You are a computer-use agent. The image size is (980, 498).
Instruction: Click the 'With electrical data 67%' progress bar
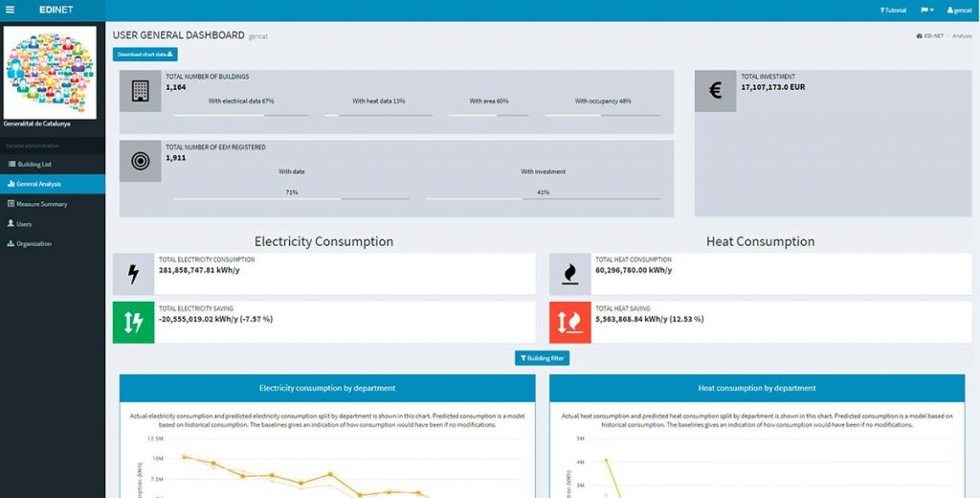tap(241, 115)
